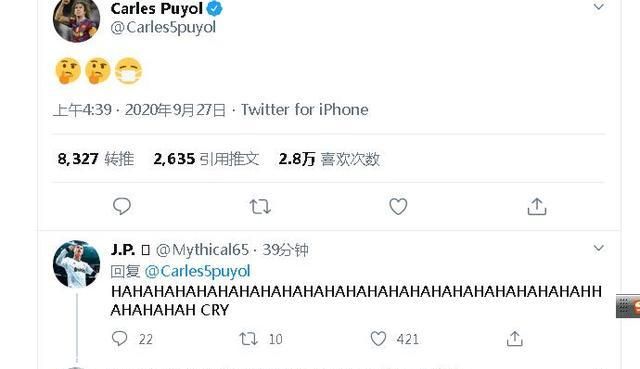Share J.P.'s reply using share icon
640x369 pixels.
(515, 338)
